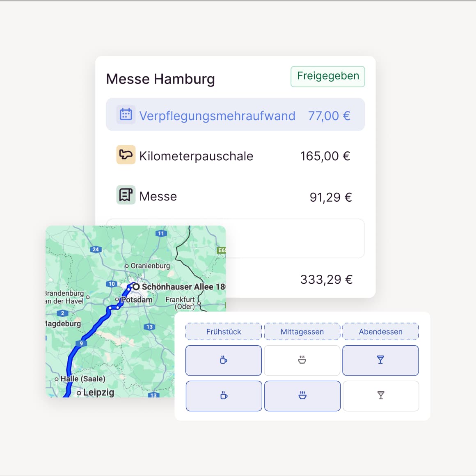Select the Mittagessen column header
The width and height of the screenshot is (476, 476).
pyautogui.click(x=302, y=332)
